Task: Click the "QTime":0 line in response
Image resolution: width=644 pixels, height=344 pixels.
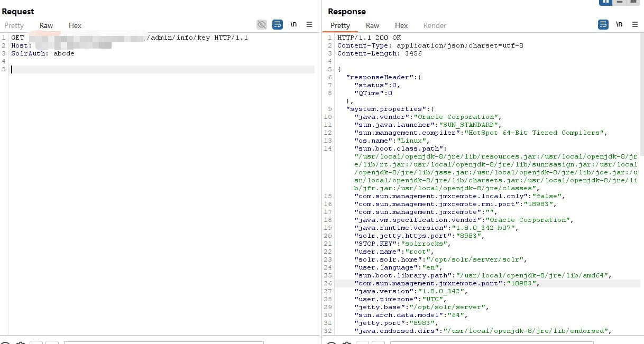Action: 373,93
